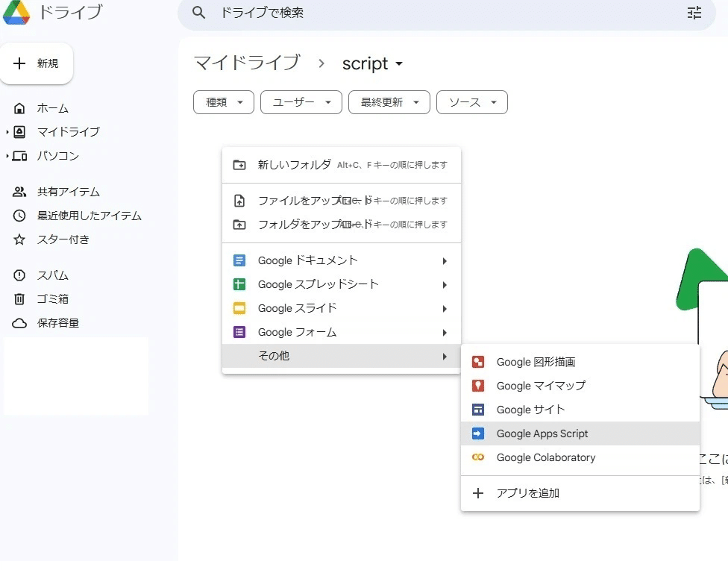
Task: Click the 最近使用したアイテム clock icon
Action: (x=19, y=216)
